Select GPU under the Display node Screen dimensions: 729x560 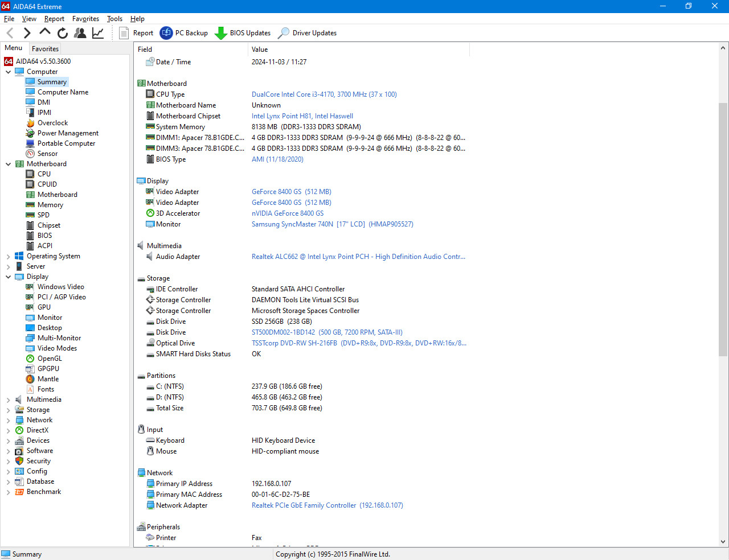tap(44, 307)
